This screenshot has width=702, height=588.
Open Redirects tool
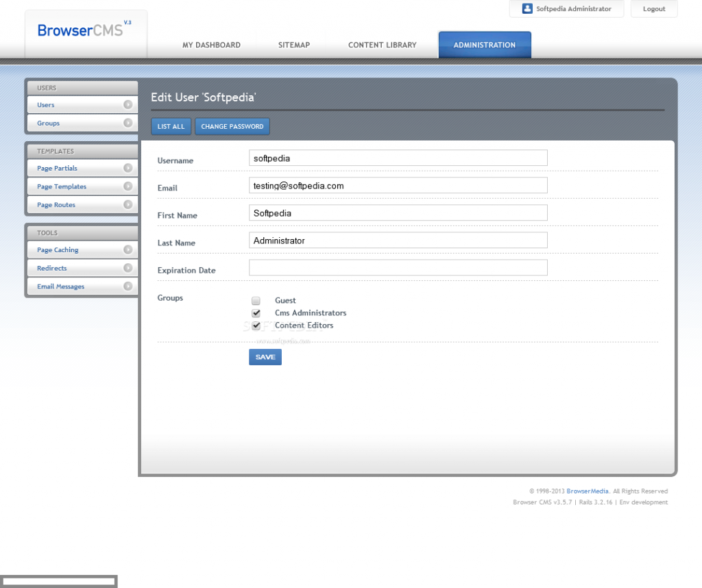point(82,268)
